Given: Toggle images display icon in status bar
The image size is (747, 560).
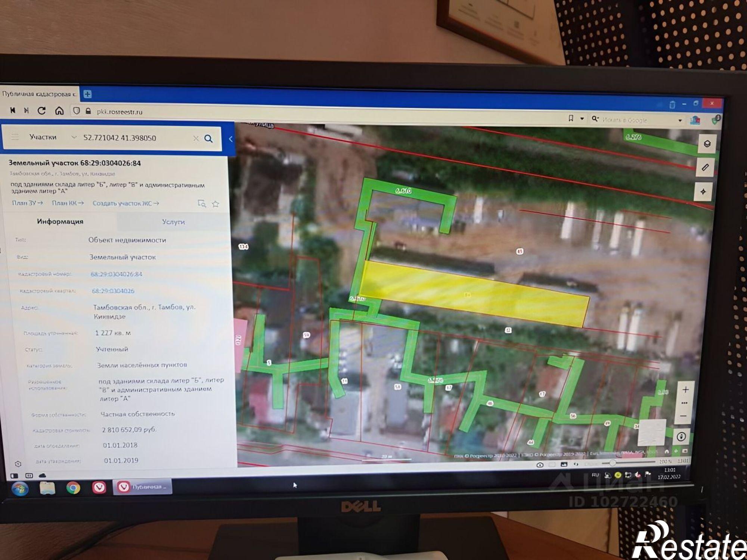Looking at the screenshot, I should coord(564,464).
